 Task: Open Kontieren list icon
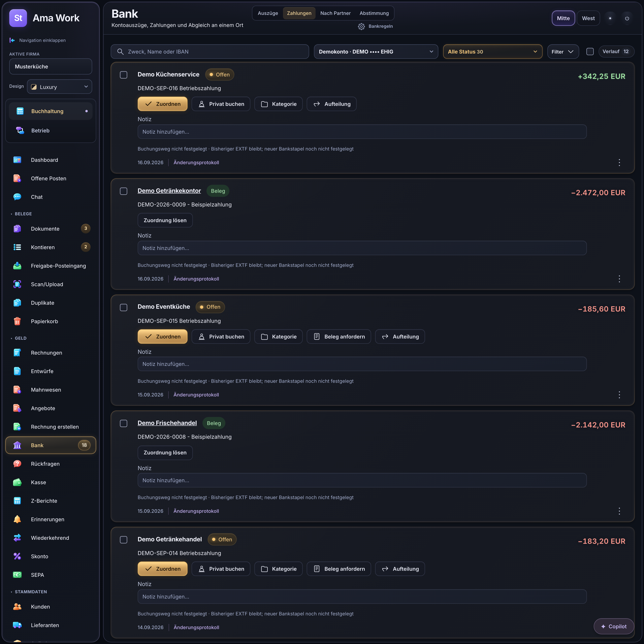point(17,247)
